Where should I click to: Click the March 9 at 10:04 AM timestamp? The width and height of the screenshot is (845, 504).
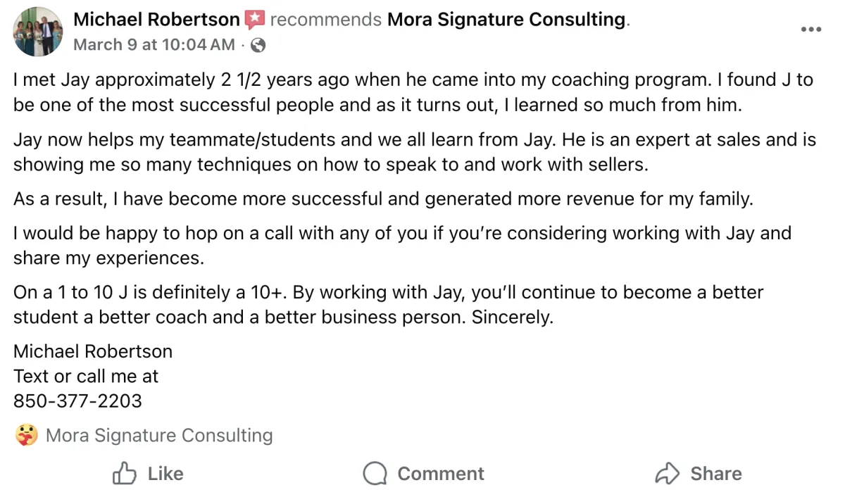tap(154, 45)
